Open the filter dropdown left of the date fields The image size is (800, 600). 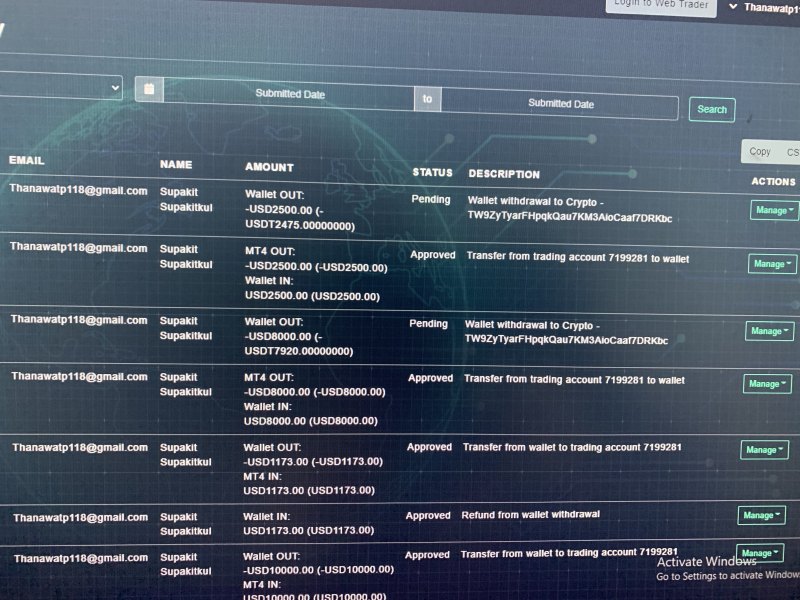pos(61,87)
